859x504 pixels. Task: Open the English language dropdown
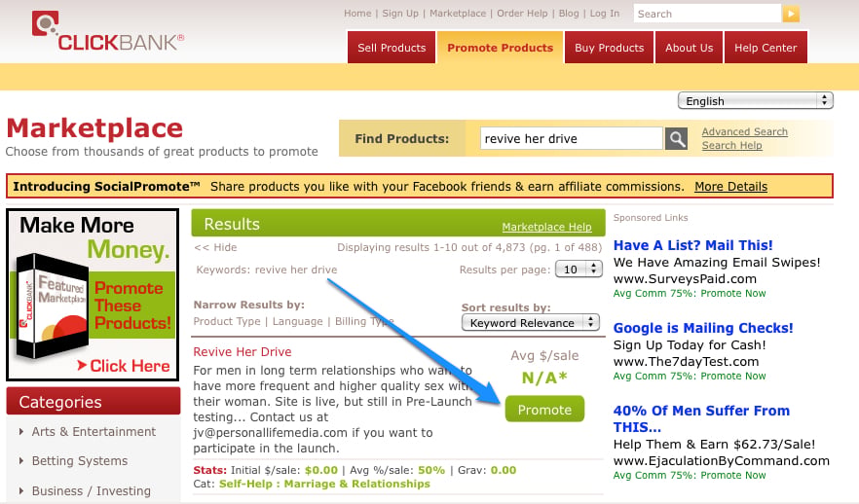756,101
